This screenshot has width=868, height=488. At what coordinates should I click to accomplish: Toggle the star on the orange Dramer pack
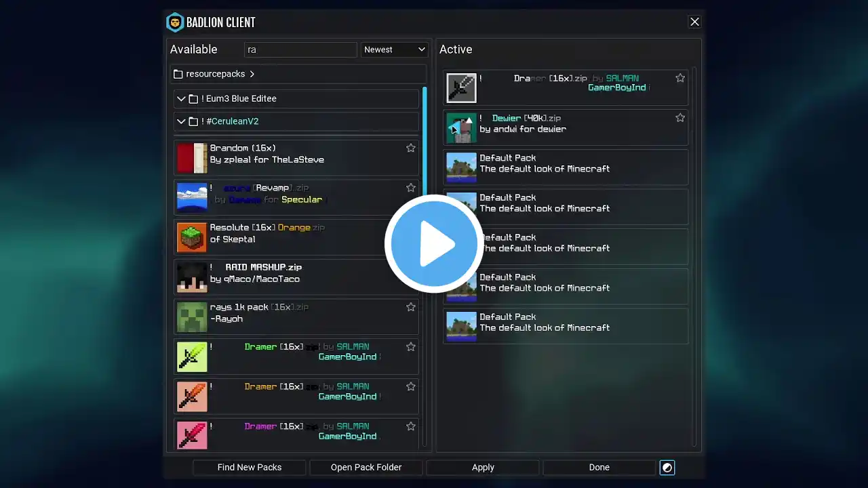point(411,386)
